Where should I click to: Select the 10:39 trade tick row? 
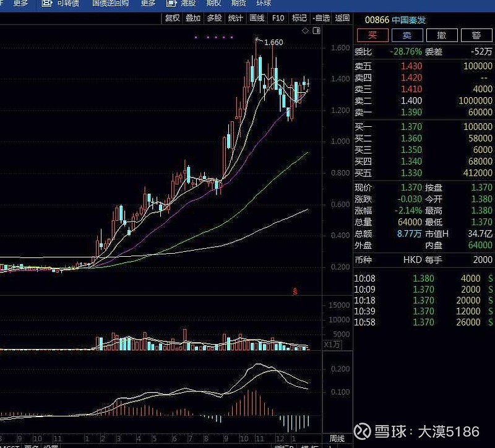pyautogui.click(x=423, y=311)
